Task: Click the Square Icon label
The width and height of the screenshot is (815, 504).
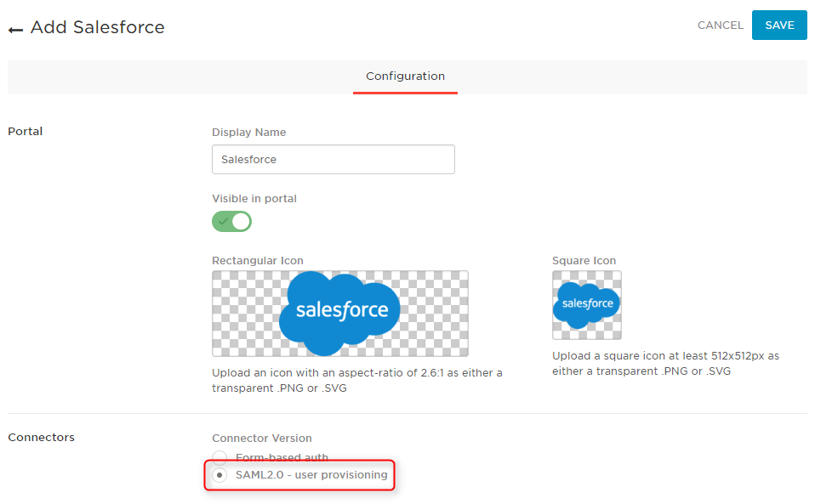Action: (x=584, y=261)
